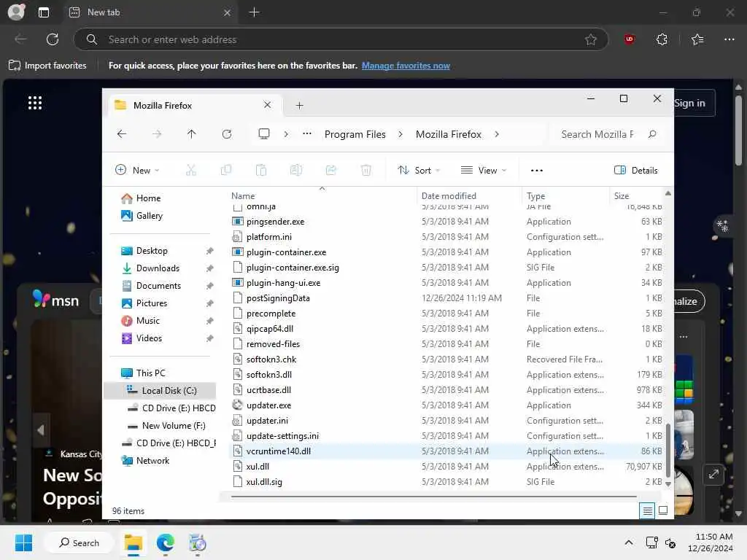
Task: Open the MSN apps grid launcher
Action: [35, 102]
